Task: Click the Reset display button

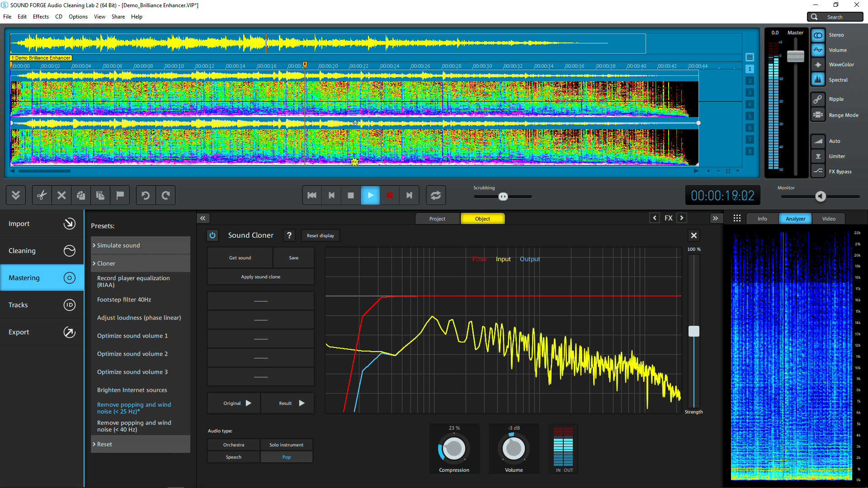Action: (321, 235)
